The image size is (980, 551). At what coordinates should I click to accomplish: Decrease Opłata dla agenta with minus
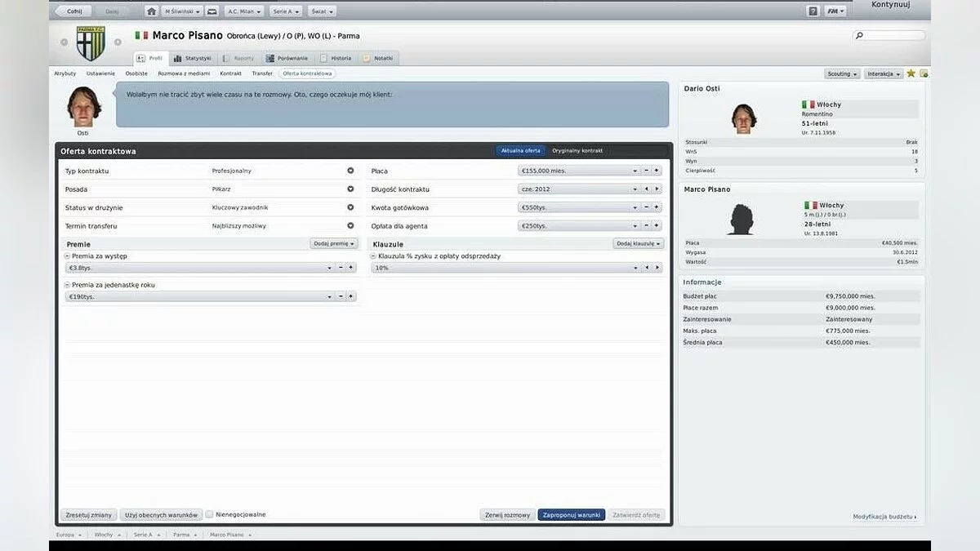point(646,225)
